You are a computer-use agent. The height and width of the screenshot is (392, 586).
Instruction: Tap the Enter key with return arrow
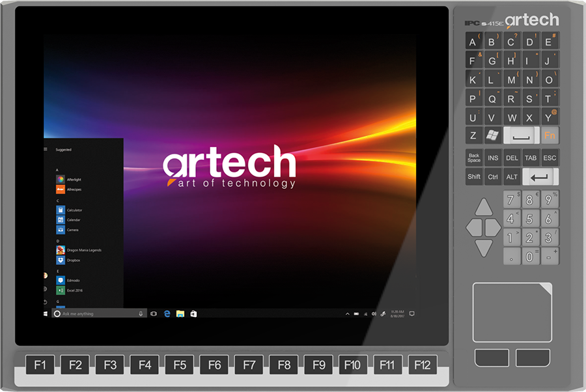pos(540,176)
